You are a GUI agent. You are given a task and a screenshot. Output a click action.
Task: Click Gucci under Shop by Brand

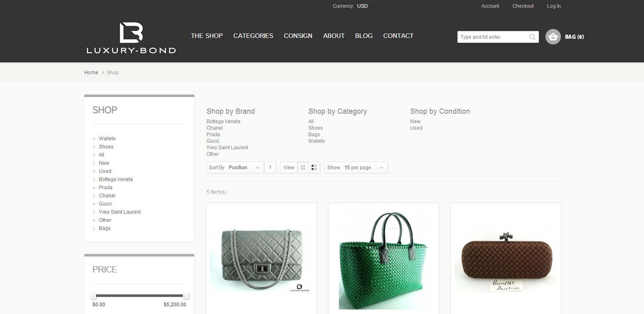(213, 141)
